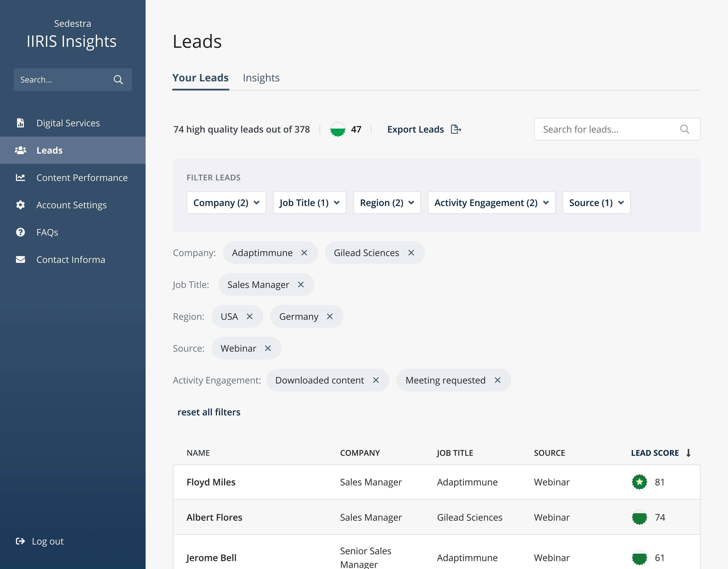
Task: Open the Job Title (1) filter dropdown
Action: 310,203
